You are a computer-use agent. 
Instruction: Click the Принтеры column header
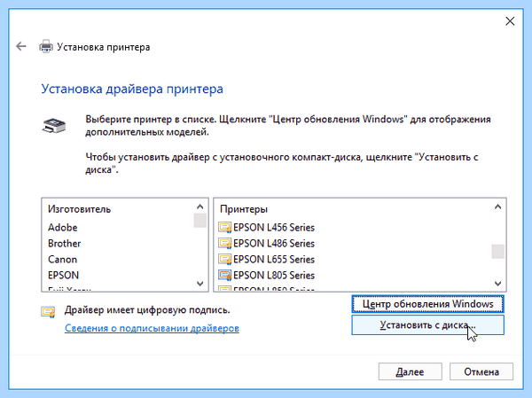pos(244,209)
